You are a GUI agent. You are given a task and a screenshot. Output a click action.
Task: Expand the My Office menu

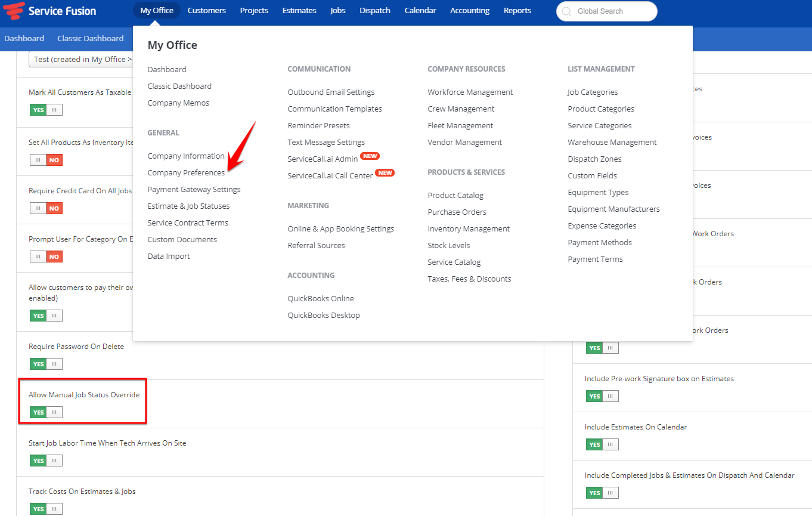tap(157, 11)
